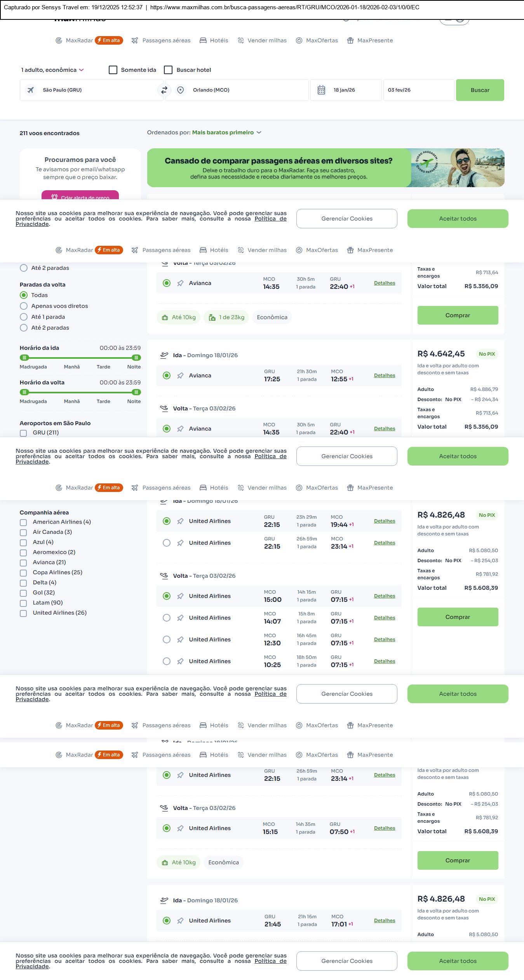Click the green Buscar button
Viewport: 524px width, 980px height.
(x=480, y=90)
